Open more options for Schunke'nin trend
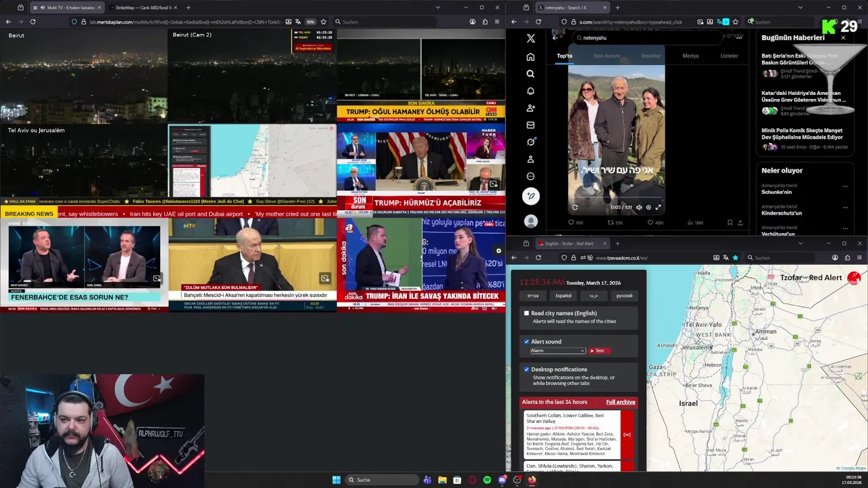The width and height of the screenshot is (868, 488). point(845,186)
